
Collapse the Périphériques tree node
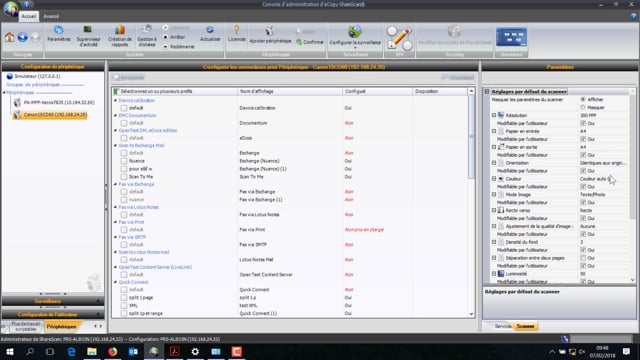point(4,93)
